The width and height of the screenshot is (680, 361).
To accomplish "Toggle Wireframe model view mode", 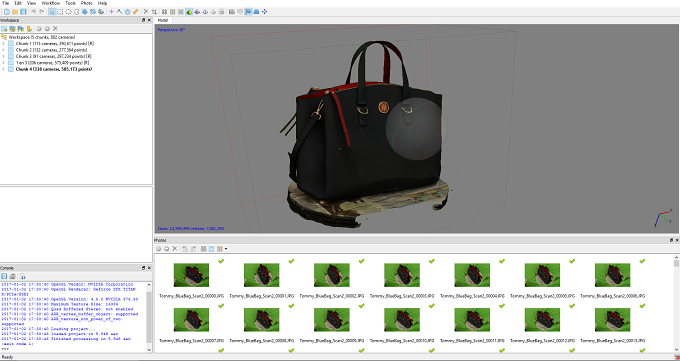I will (205, 12).
